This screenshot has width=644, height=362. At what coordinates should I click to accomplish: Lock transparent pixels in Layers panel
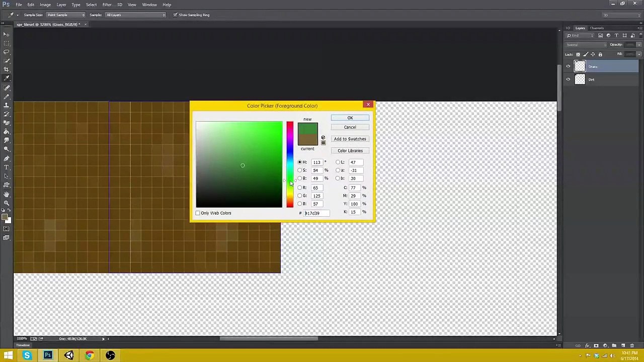click(578, 54)
